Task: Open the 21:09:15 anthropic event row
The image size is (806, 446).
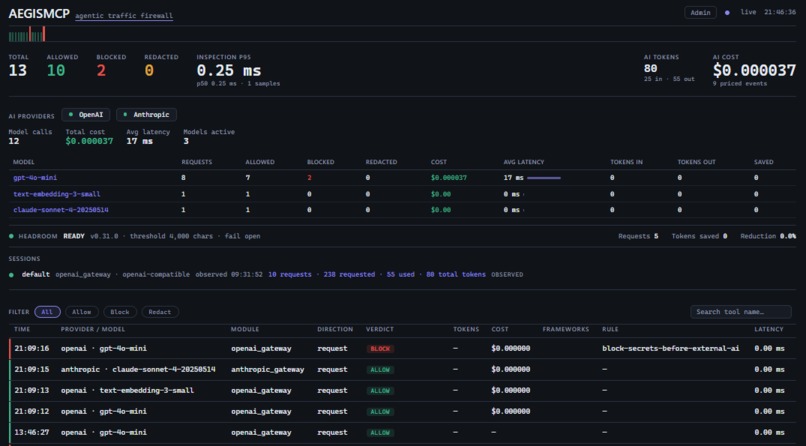Action: click(402, 369)
